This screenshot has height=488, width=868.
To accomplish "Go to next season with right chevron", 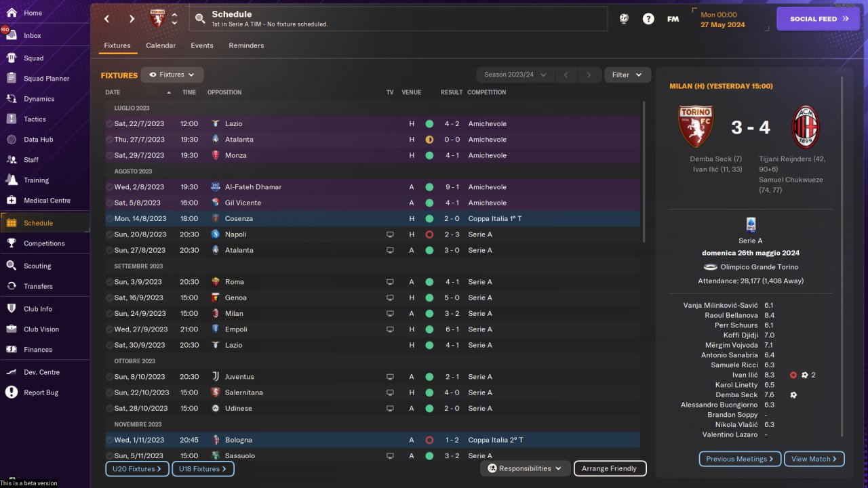I will point(589,75).
